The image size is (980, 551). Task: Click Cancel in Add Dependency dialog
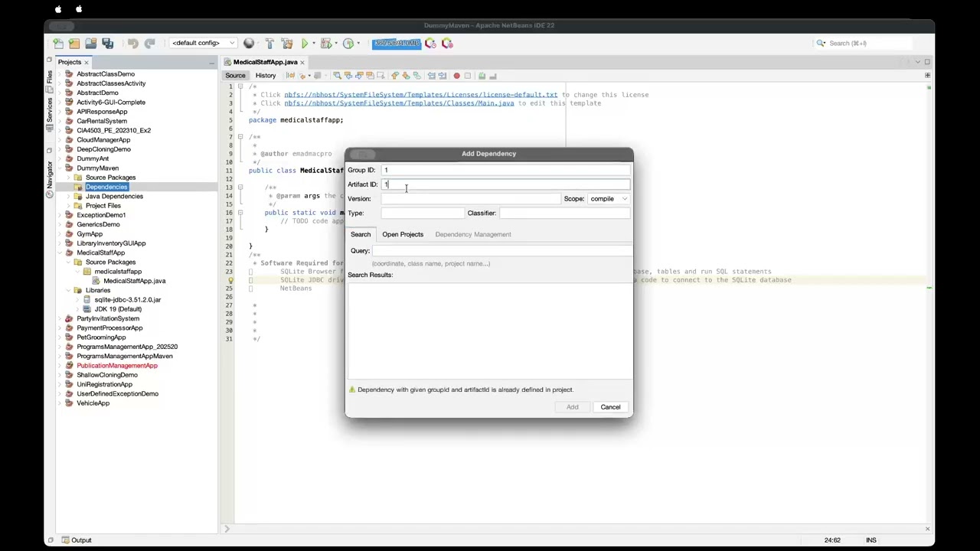click(610, 407)
